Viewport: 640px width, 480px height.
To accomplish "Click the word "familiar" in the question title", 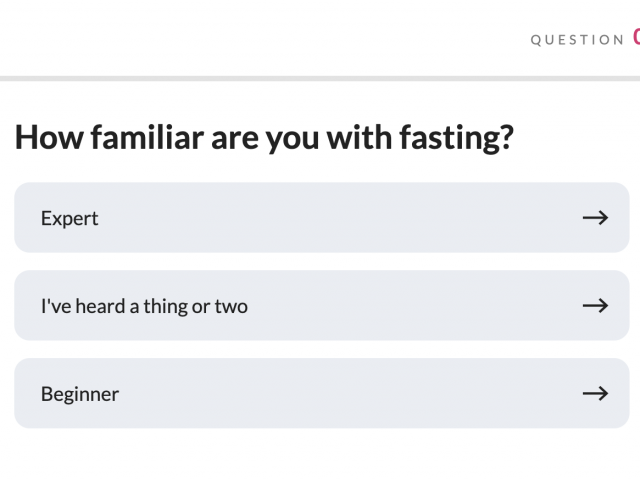I will [x=147, y=138].
